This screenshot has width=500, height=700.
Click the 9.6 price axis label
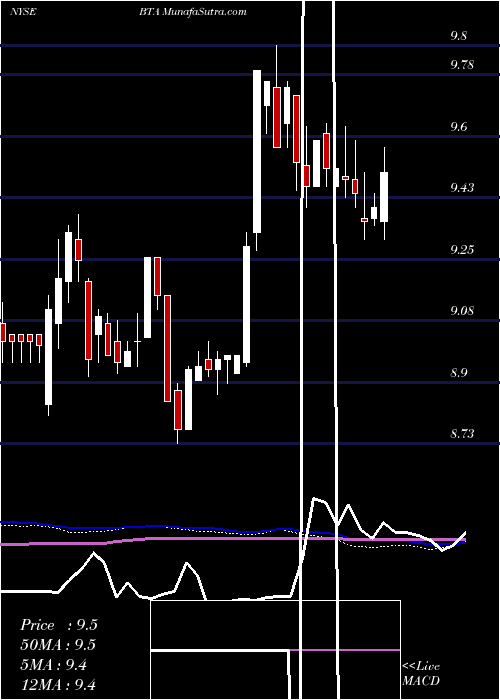[x=458, y=127]
